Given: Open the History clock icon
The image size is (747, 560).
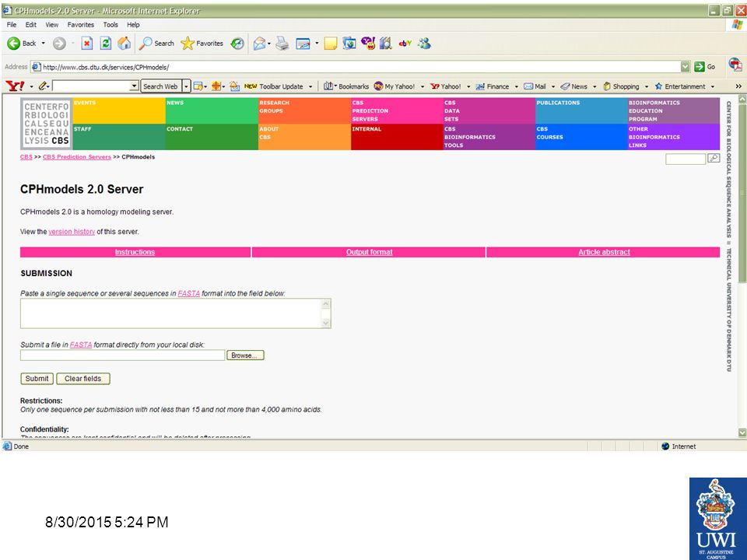Looking at the screenshot, I should click(x=237, y=44).
